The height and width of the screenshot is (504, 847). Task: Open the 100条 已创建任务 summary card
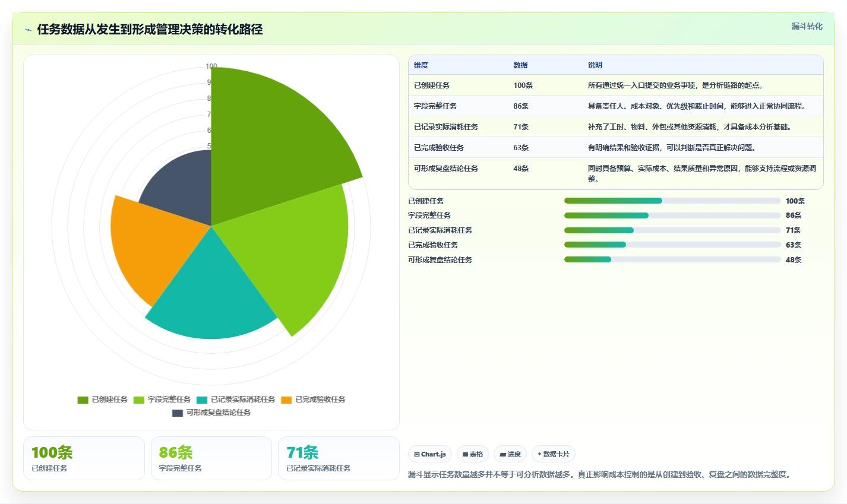pyautogui.click(x=84, y=458)
